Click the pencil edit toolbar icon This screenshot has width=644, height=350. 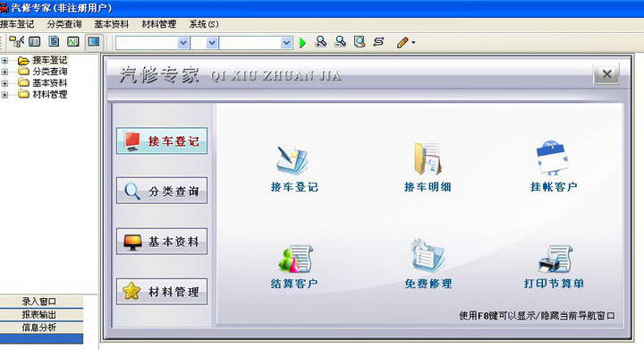[x=402, y=42]
